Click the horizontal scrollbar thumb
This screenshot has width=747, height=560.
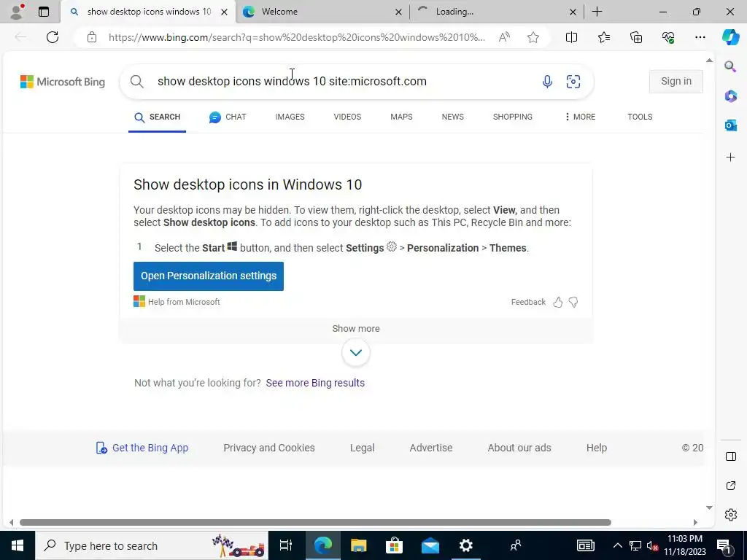click(315, 522)
